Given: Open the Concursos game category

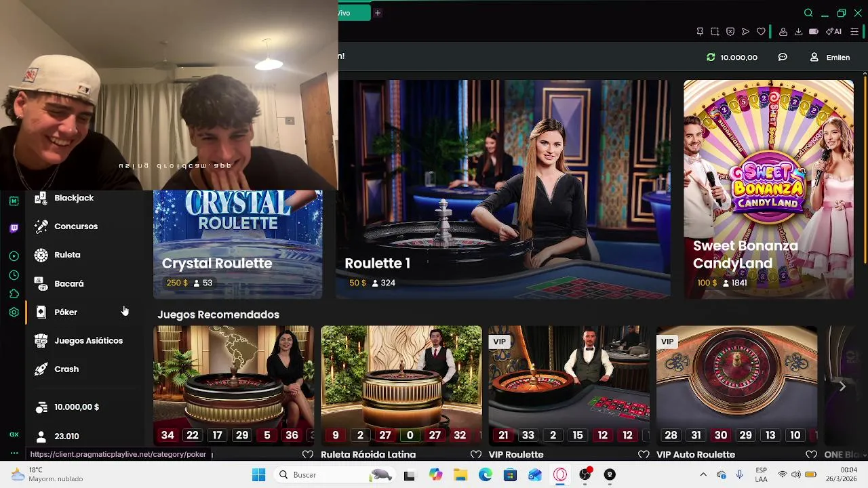Looking at the screenshot, I should [76, 226].
